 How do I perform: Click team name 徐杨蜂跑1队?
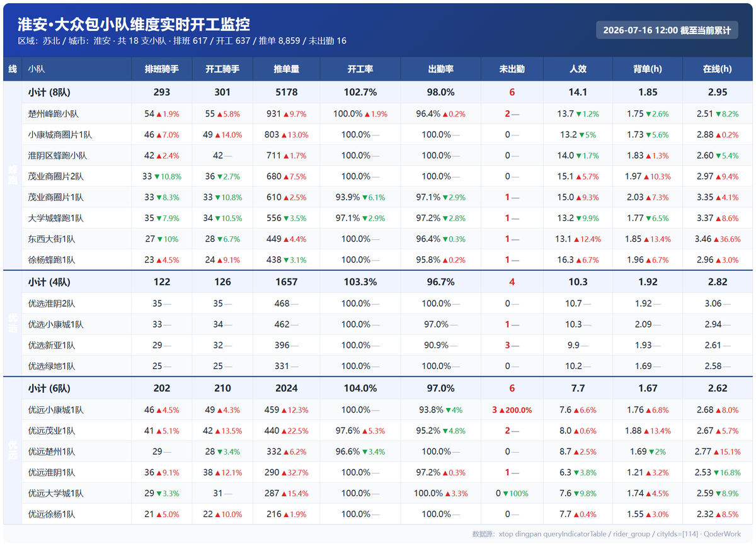point(51,259)
